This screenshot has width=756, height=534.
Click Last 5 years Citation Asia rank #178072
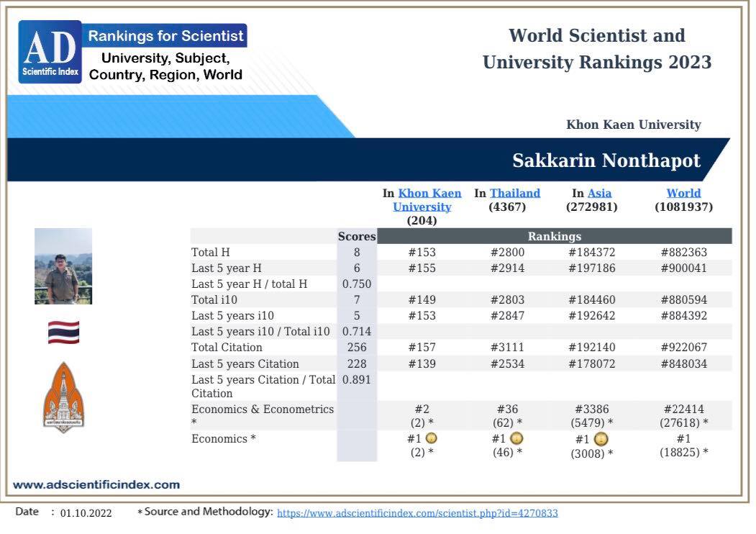[x=592, y=363]
